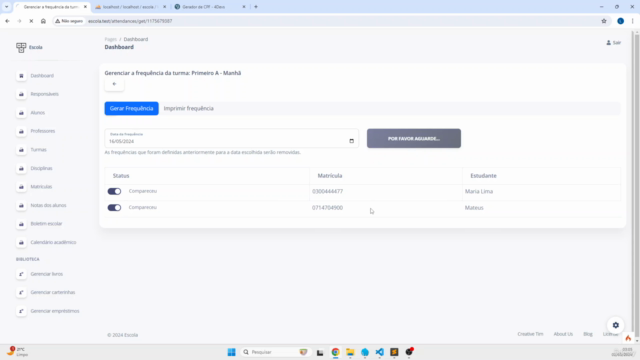
Task: Click matrícula 0300444477 cell
Action: pyautogui.click(x=327, y=191)
